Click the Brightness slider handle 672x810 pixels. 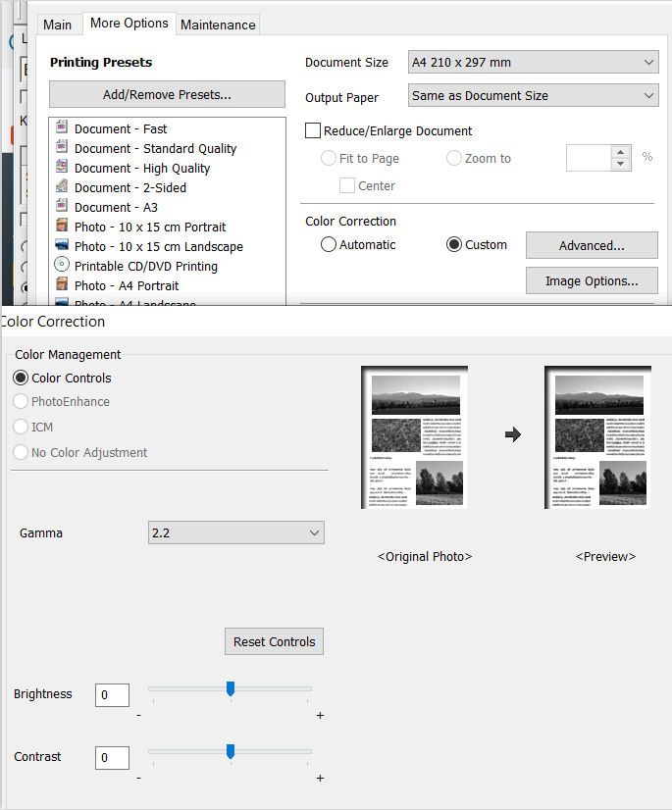tap(231, 689)
